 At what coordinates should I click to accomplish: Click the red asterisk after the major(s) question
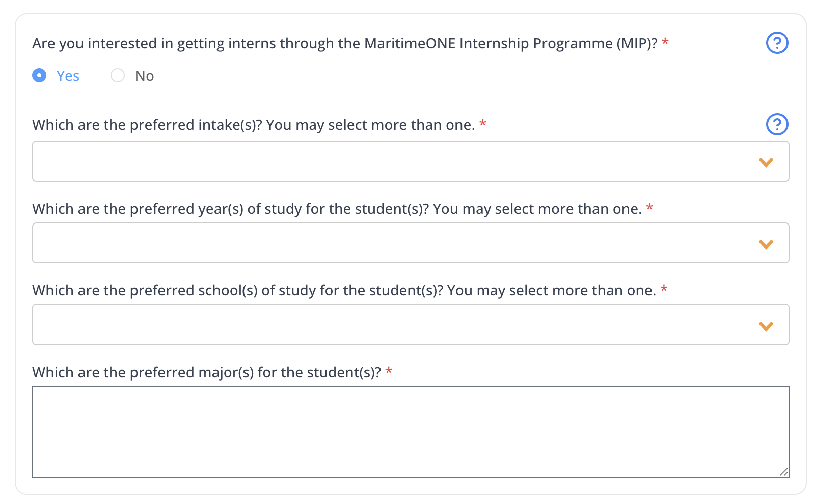coord(389,371)
